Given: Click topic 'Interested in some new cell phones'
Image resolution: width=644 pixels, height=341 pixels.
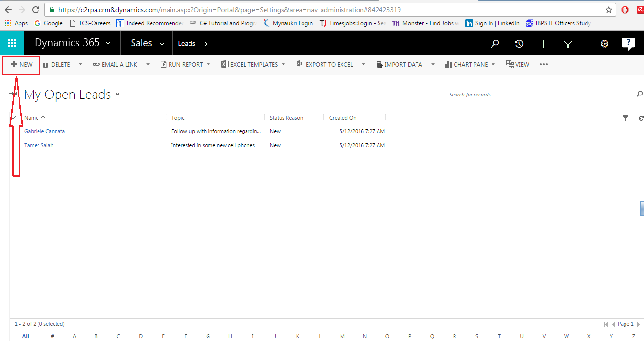Looking at the screenshot, I should pos(213,145).
